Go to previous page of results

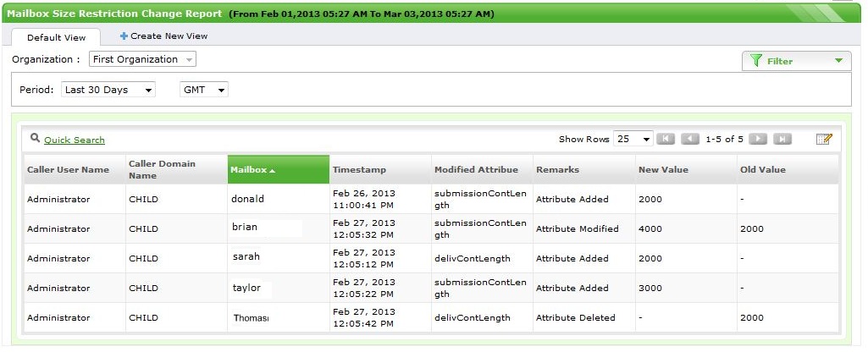(x=690, y=139)
